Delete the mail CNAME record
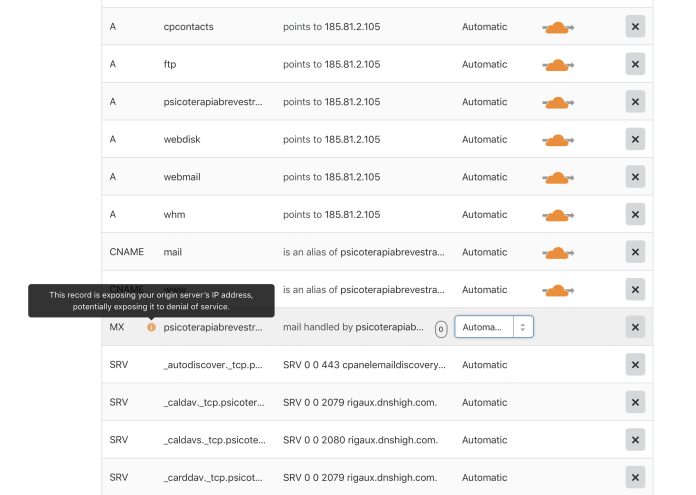Screen dimensions: 696x495 (x=635, y=252)
